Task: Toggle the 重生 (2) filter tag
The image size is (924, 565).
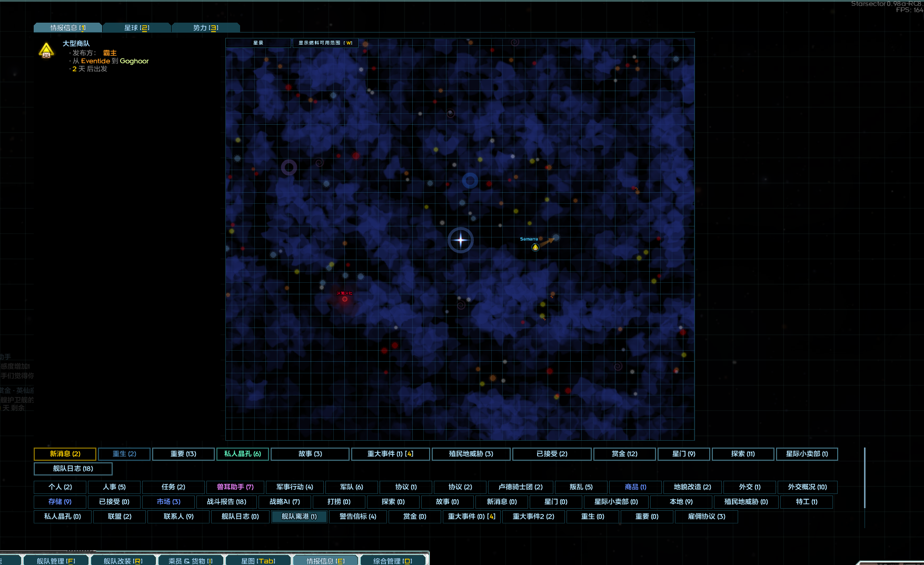Action: point(124,454)
